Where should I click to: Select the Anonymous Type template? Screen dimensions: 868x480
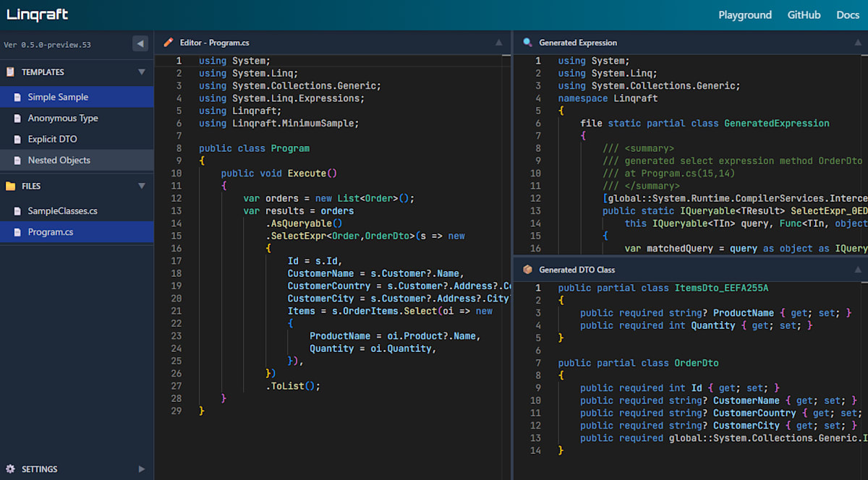pyautogui.click(x=63, y=118)
